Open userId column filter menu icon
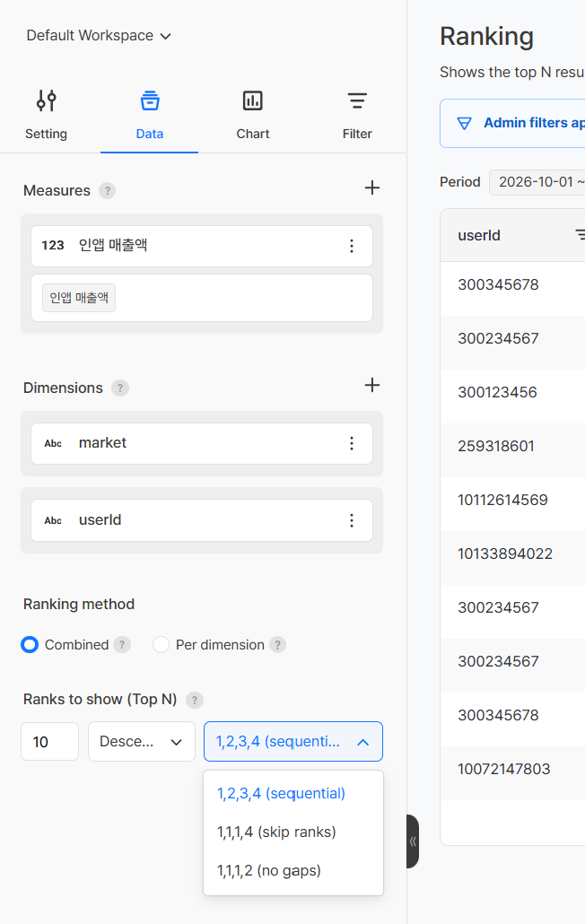The width and height of the screenshot is (585, 924). tap(580, 235)
